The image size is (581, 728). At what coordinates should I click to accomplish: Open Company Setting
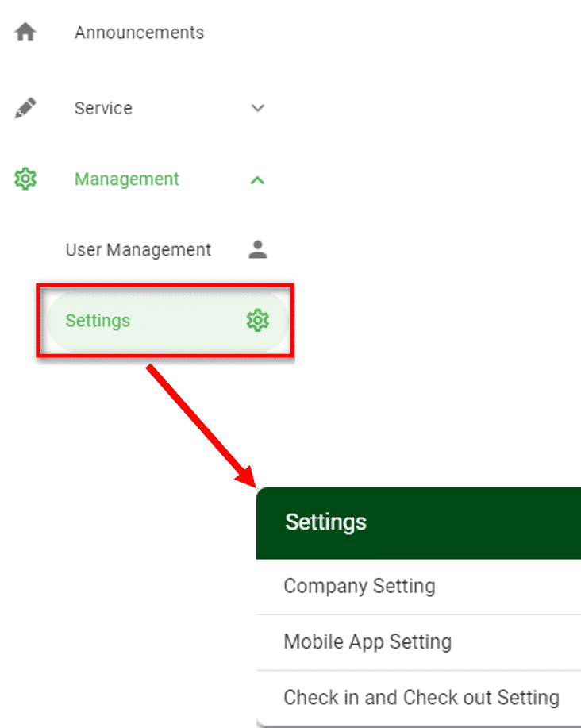point(360,587)
